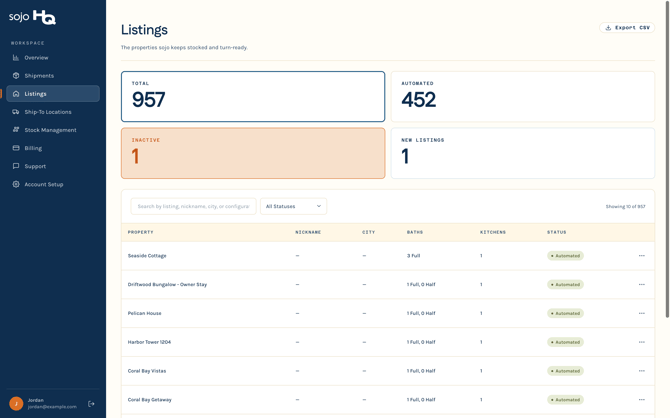Click the Export CSV button

(x=627, y=28)
